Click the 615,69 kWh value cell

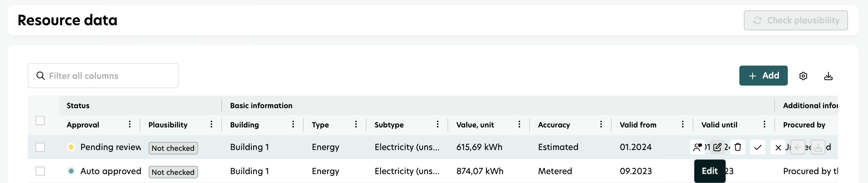click(x=479, y=147)
